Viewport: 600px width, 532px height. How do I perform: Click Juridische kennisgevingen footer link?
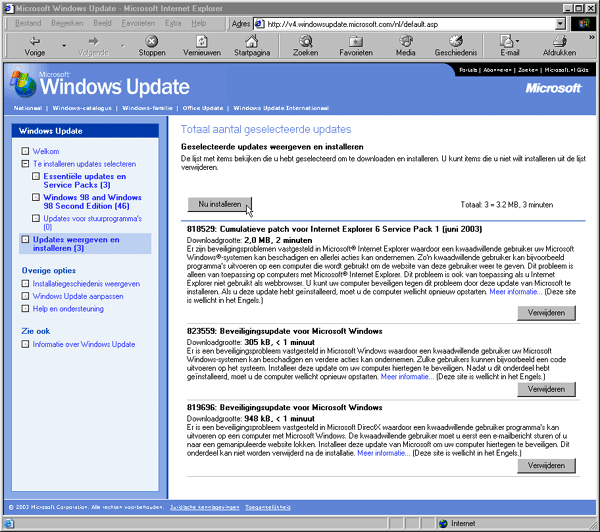204,507
